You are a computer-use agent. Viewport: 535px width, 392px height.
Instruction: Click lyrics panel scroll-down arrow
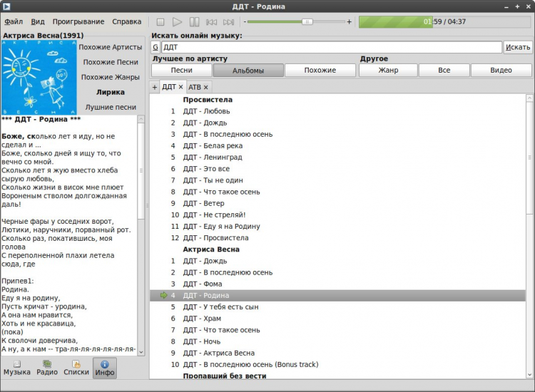[141, 352]
